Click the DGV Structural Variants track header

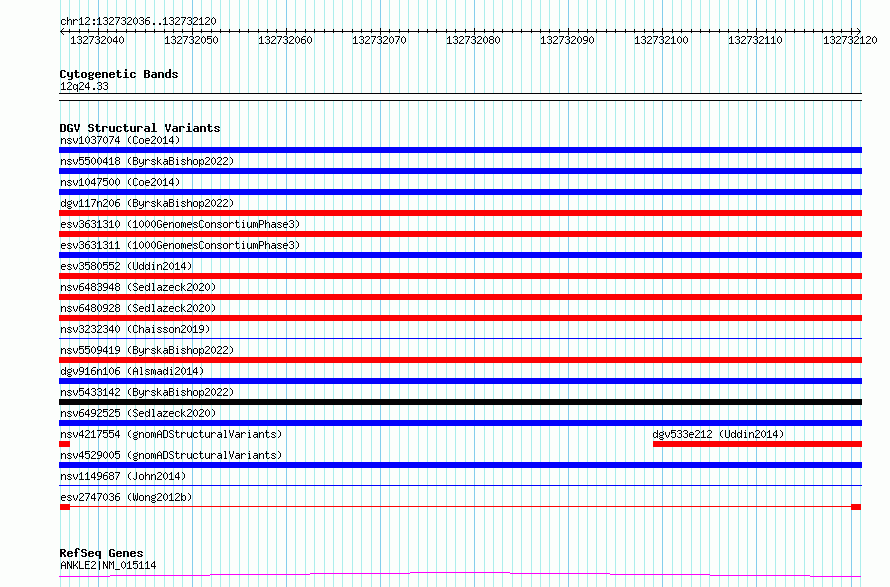[x=140, y=128]
